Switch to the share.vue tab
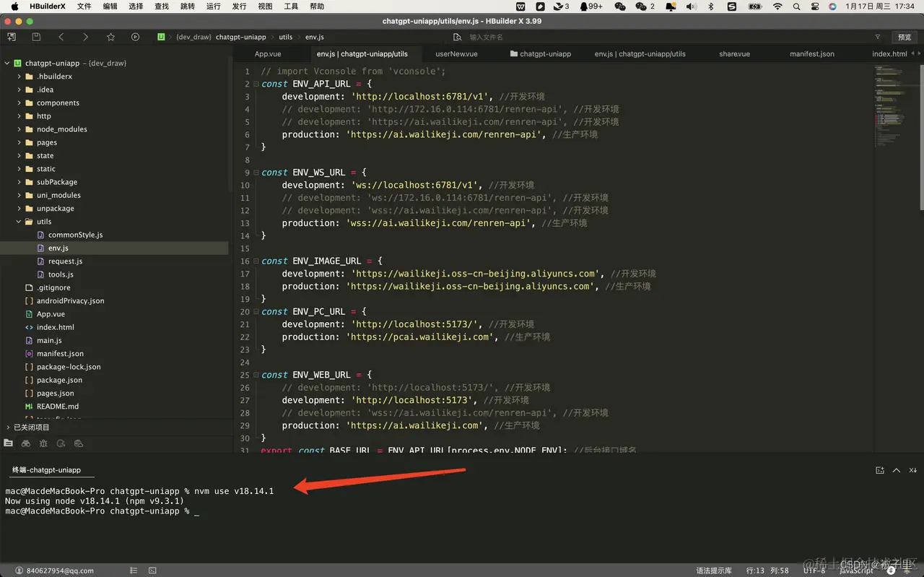 point(734,53)
